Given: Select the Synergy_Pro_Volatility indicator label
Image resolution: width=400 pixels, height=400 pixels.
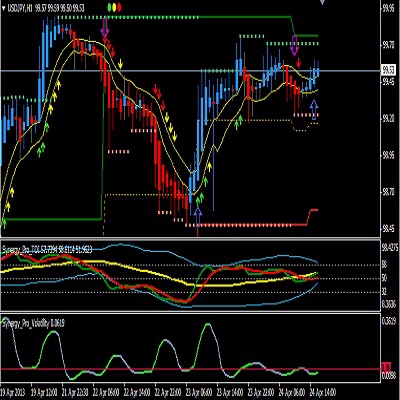Looking at the screenshot, I should coord(33,323).
